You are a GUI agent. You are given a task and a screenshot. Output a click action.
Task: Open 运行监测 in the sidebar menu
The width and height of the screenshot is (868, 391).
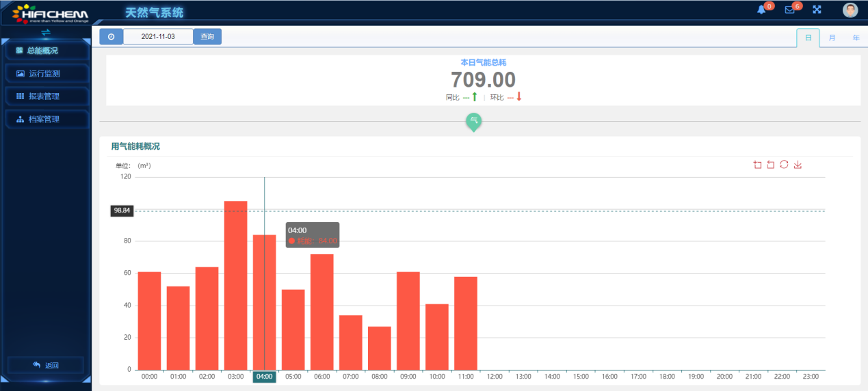(45, 74)
